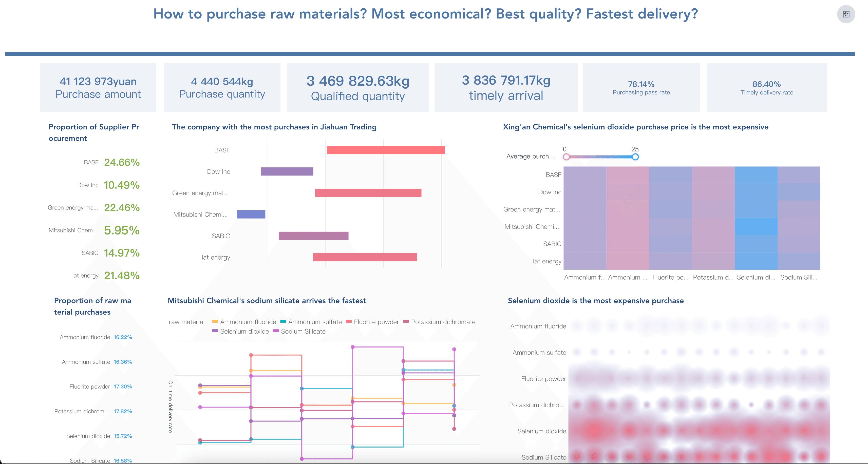The image size is (868, 464).
Task: Click Sodium Sili... heatmap column label
Action: (x=799, y=277)
